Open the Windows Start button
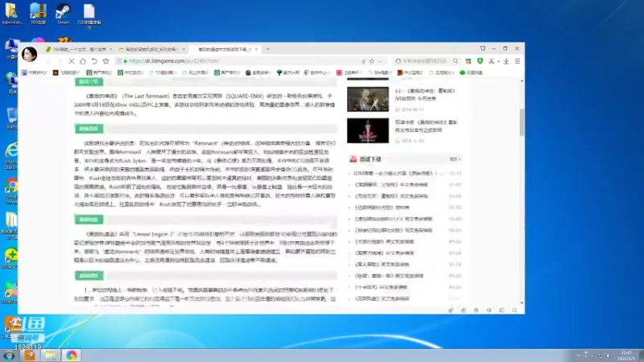 pyautogui.click(x=9, y=356)
